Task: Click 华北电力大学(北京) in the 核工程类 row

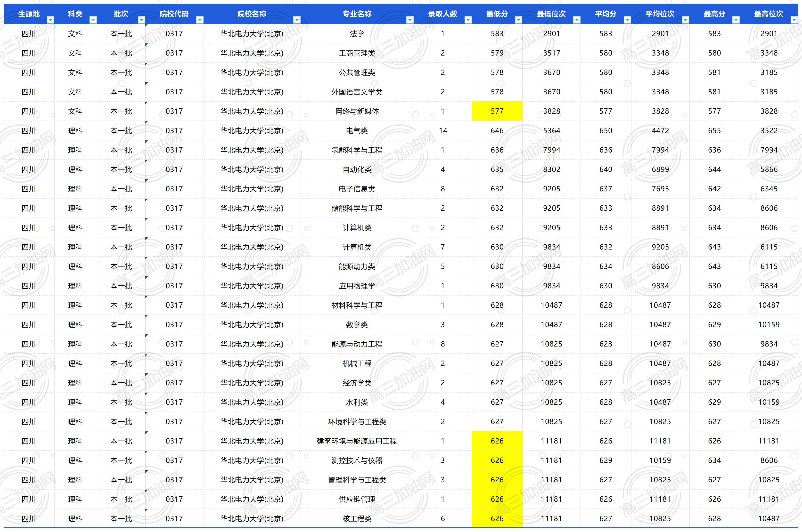Action: [x=252, y=518]
